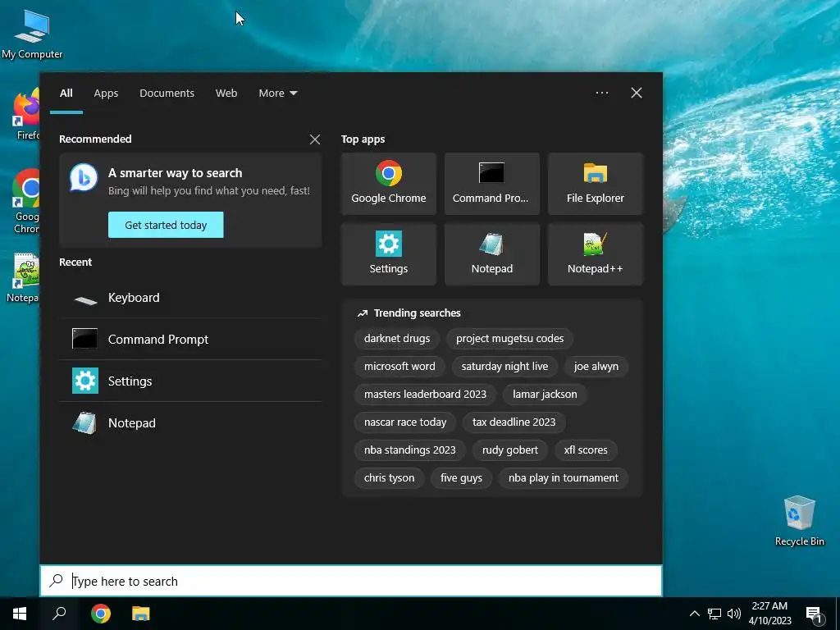Search trending 'darknet drugs'
The image size is (840, 630).
point(397,339)
